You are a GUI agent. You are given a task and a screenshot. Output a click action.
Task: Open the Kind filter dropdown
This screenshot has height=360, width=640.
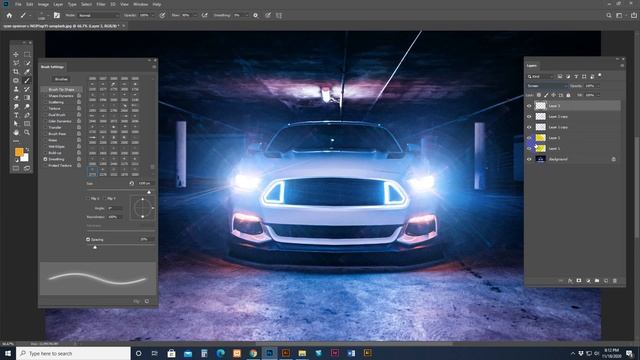pos(540,76)
